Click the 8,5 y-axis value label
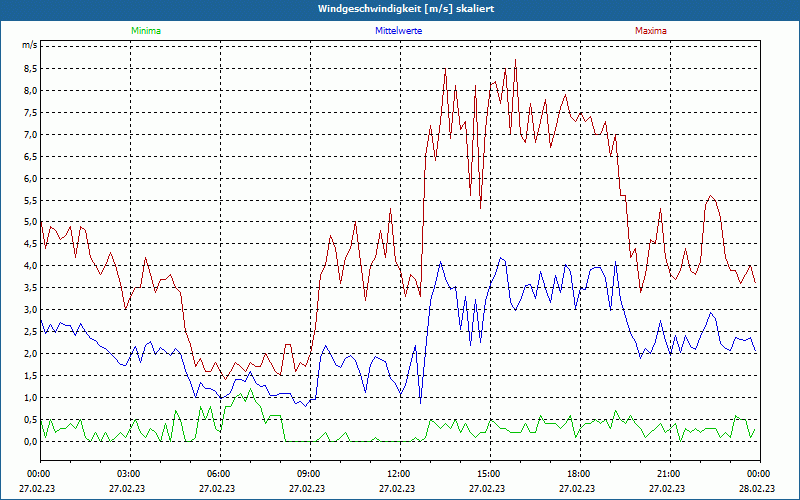Screen dimensions: 800x500 29,68
